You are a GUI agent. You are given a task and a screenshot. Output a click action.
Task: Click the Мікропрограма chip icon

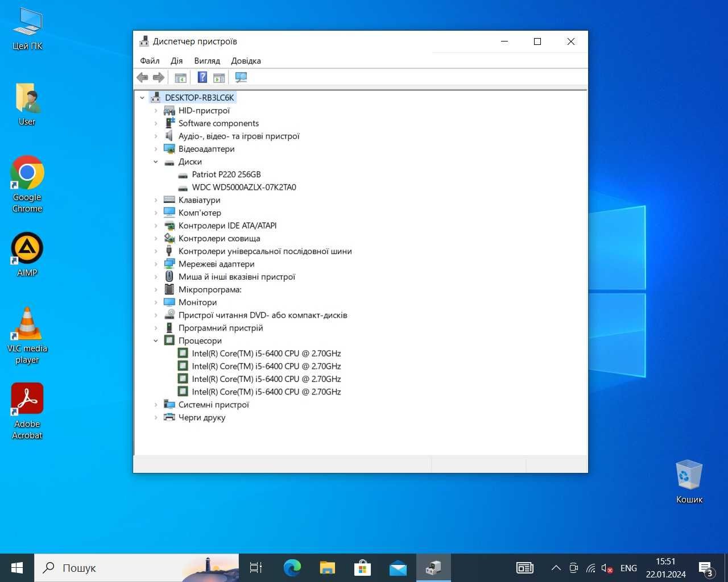pyautogui.click(x=169, y=290)
